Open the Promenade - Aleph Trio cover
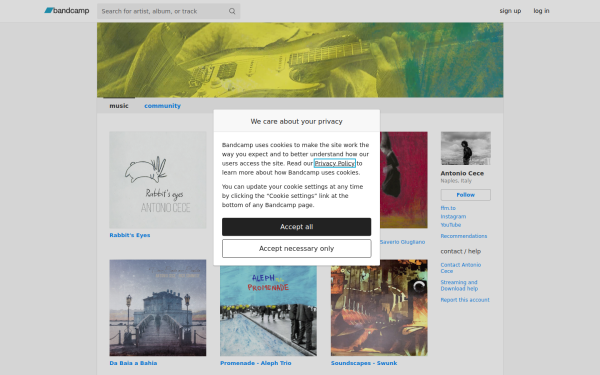600x375 pixels. coord(268,311)
